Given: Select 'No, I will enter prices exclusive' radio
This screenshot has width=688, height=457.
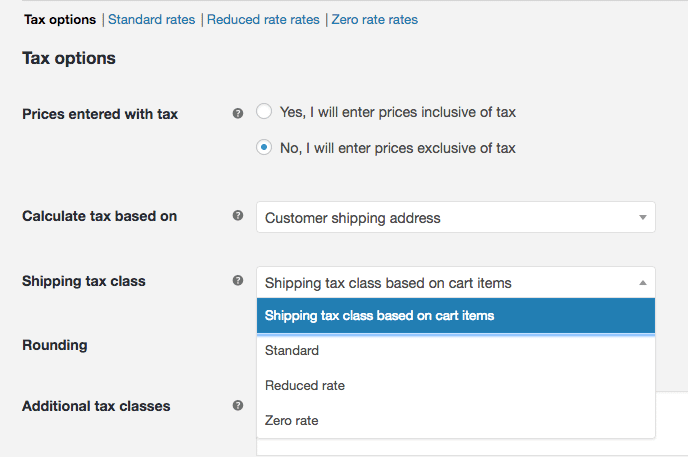Looking at the screenshot, I should (264, 147).
